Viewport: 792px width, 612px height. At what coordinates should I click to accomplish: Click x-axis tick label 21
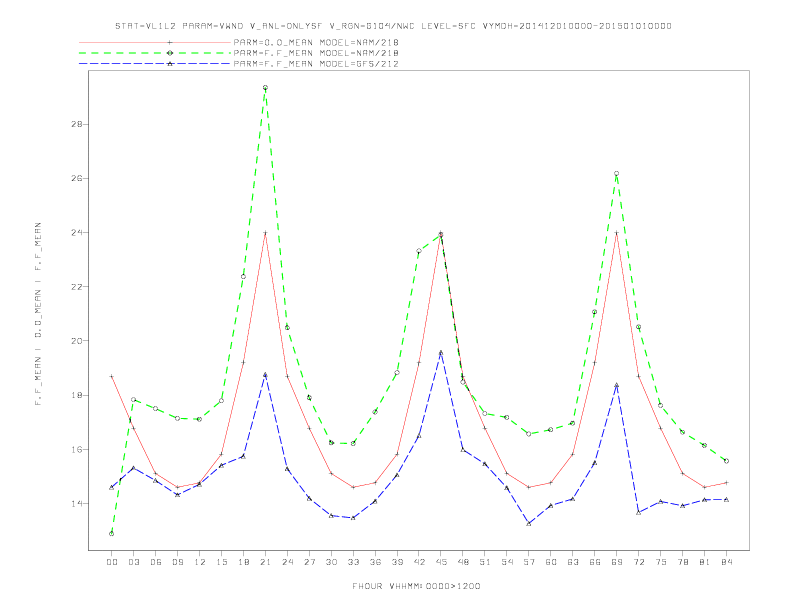point(265,562)
